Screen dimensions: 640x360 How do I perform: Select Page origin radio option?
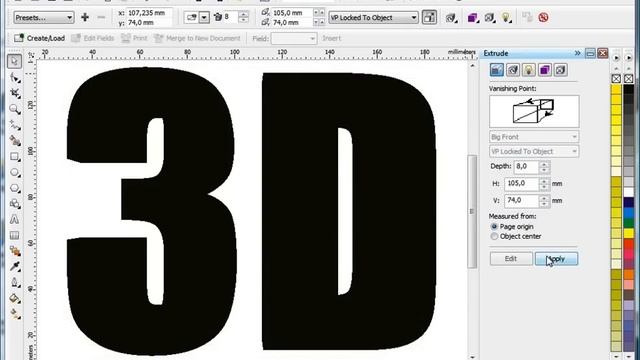494,227
